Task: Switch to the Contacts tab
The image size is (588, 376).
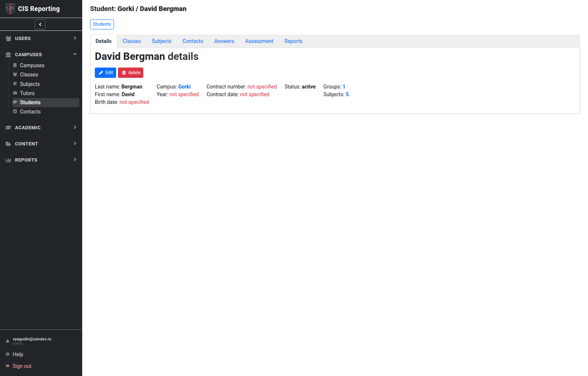Action: click(x=193, y=41)
